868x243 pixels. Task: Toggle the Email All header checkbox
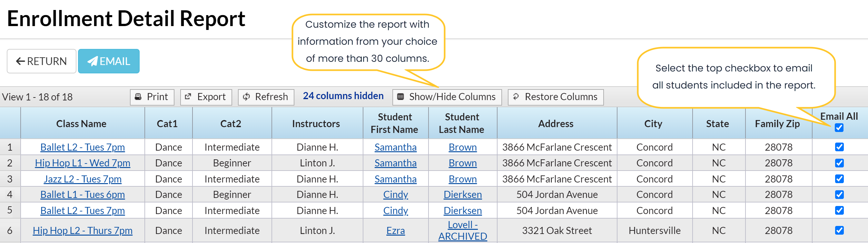click(839, 128)
